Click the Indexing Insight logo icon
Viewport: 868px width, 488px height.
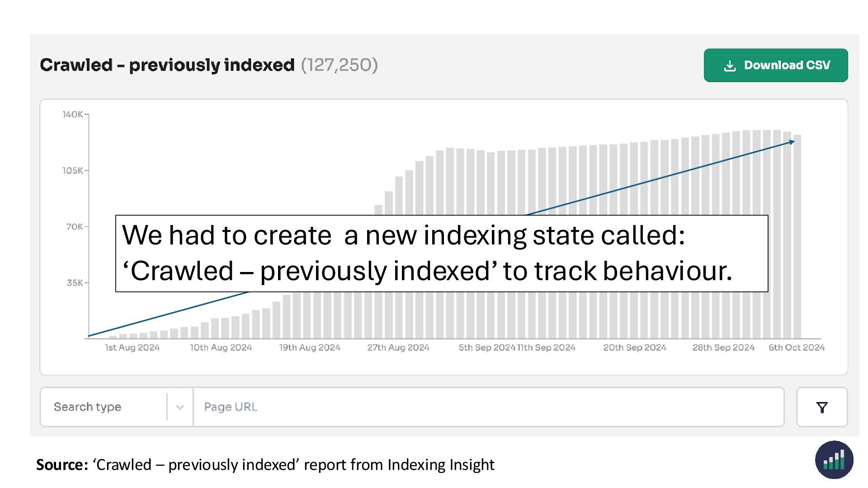(x=834, y=460)
